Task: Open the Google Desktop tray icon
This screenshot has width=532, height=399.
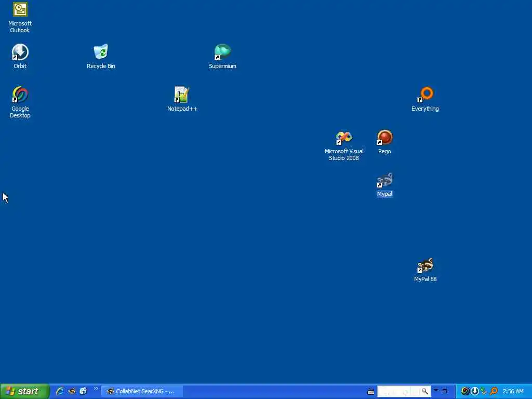Action: pyautogui.click(x=465, y=391)
